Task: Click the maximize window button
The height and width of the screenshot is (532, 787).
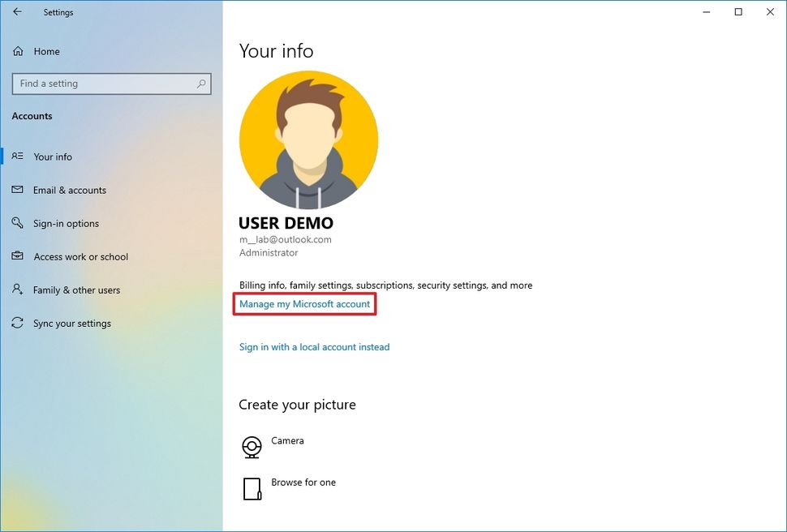Action: coord(738,11)
